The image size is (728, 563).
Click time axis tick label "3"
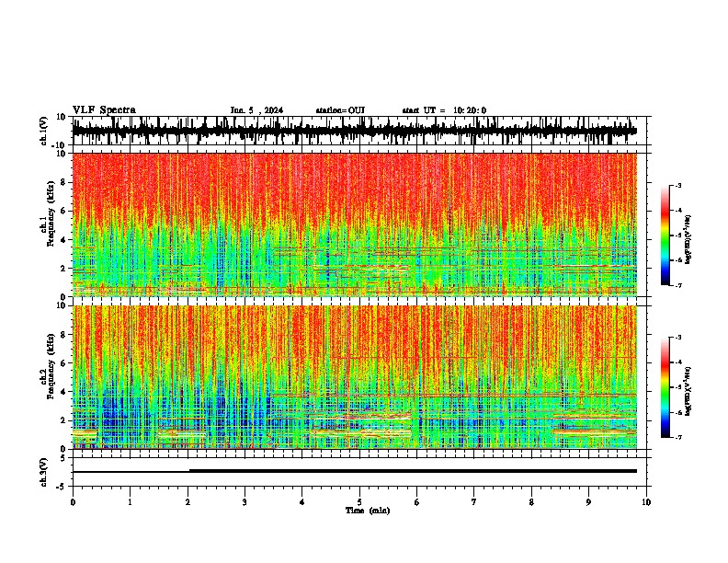tap(245, 502)
